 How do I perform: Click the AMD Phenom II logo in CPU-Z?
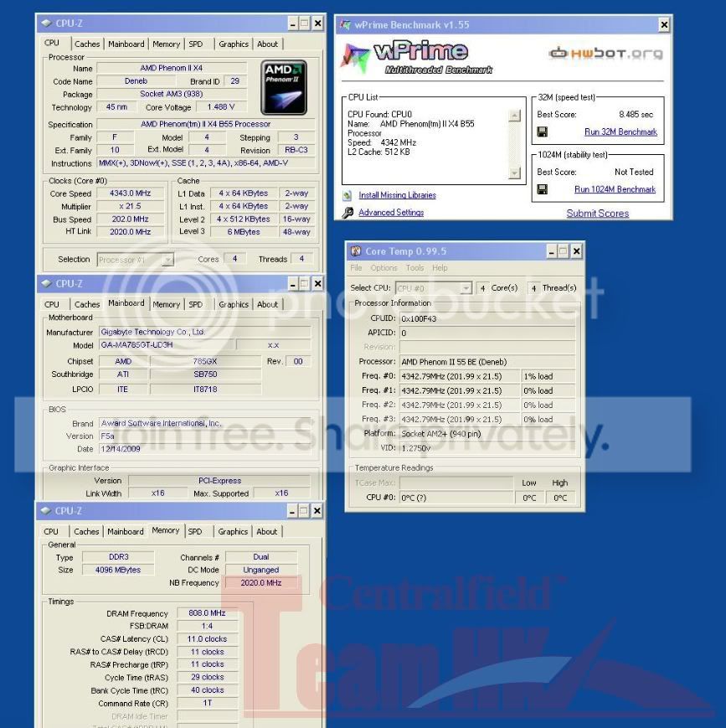pos(283,87)
